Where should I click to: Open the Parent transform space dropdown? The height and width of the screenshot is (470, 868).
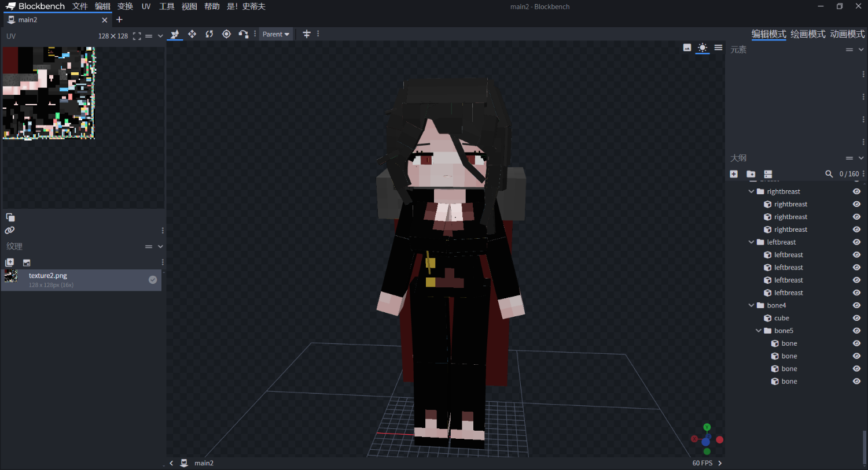pyautogui.click(x=276, y=34)
